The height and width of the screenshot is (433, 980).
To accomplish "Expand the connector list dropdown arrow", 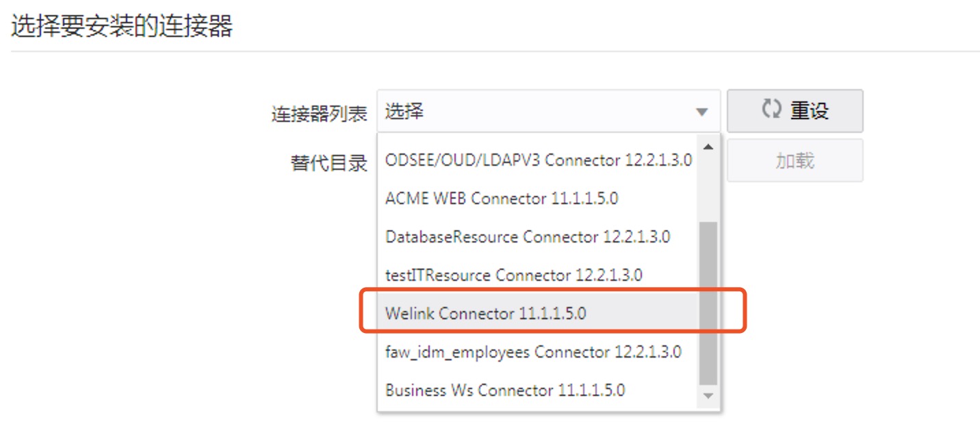I will pyautogui.click(x=701, y=112).
